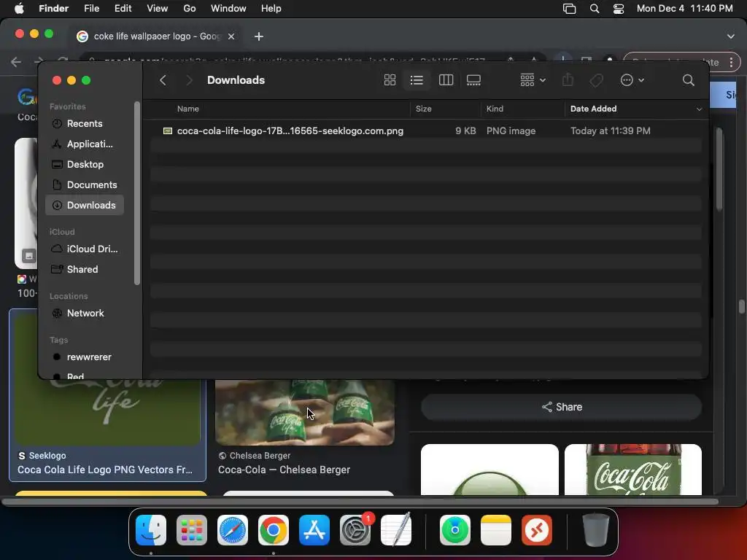Sort by Date Added column header

(x=593, y=109)
